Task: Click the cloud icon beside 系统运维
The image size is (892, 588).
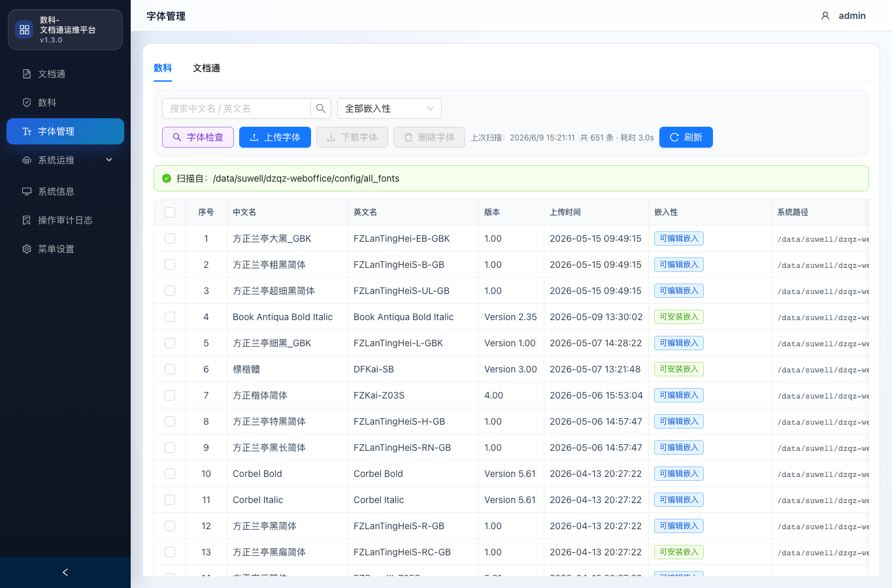Action: tap(27, 160)
